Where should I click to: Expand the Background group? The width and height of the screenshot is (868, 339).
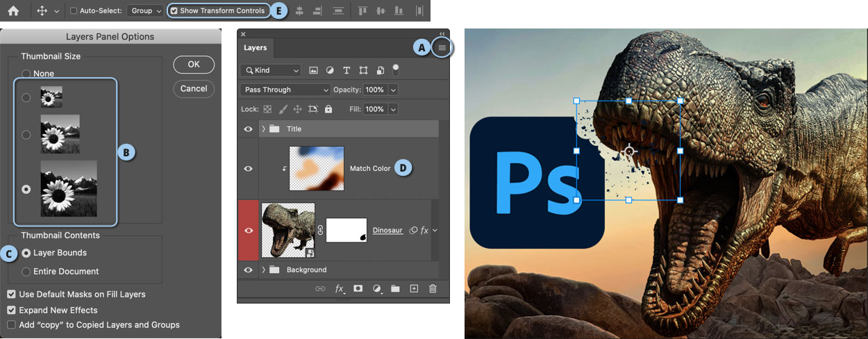click(264, 270)
